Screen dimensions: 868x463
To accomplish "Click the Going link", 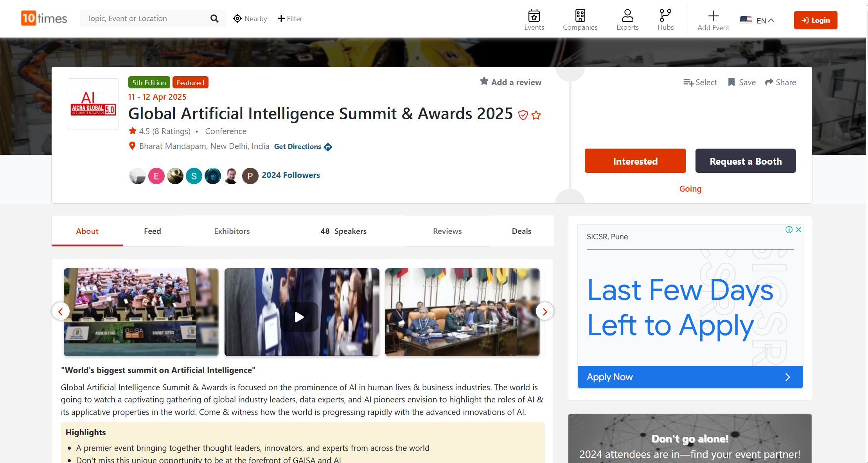I will pos(690,189).
